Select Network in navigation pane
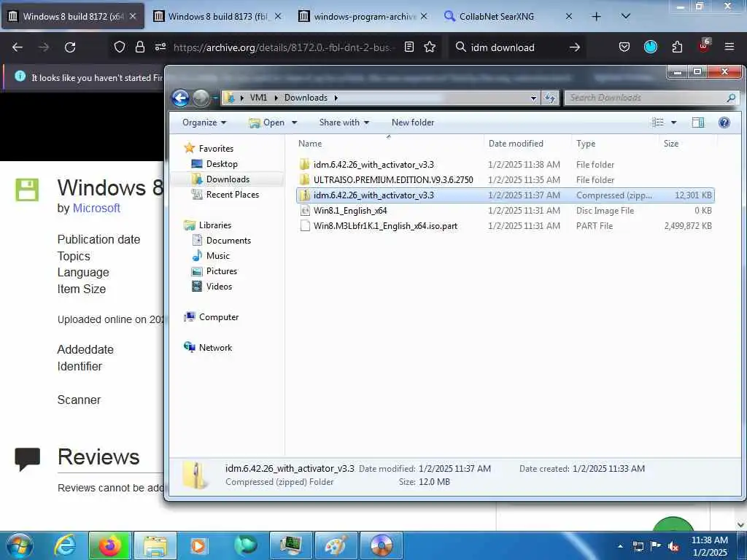Viewport: 747px width, 560px height. click(x=215, y=348)
